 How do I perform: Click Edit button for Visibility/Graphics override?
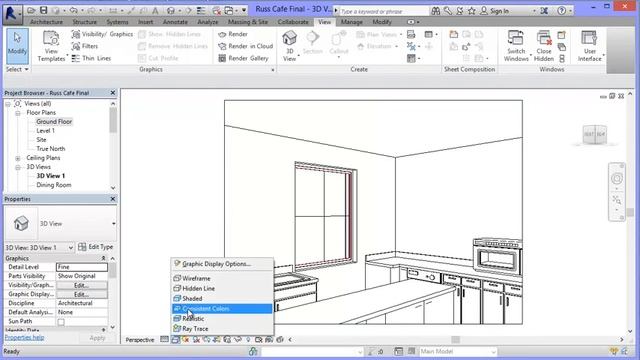(x=82, y=285)
